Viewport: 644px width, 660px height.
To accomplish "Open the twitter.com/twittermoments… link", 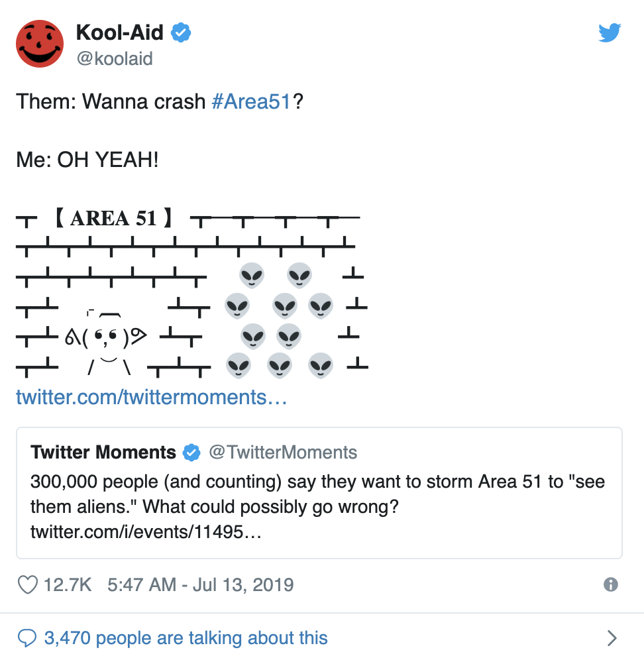I will pyautogui.click(x=152, y=397).
